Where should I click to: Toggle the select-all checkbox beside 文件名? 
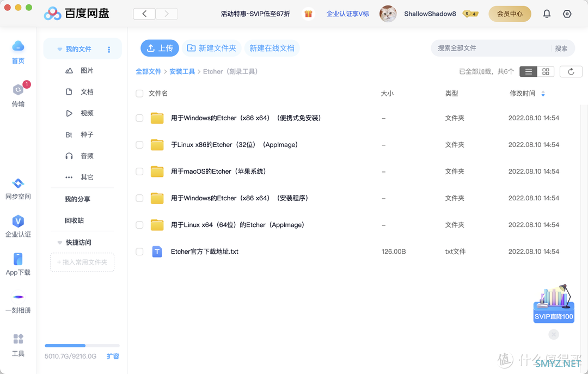139,94
